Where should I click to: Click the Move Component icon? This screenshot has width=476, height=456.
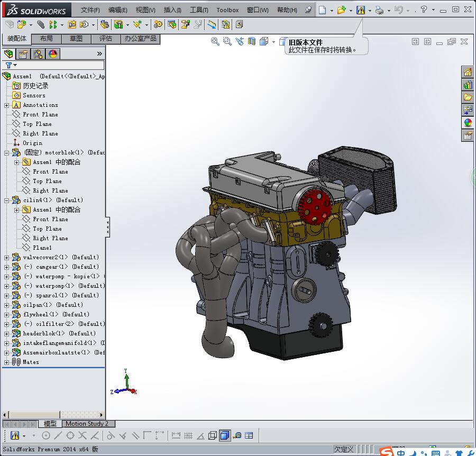84,24
